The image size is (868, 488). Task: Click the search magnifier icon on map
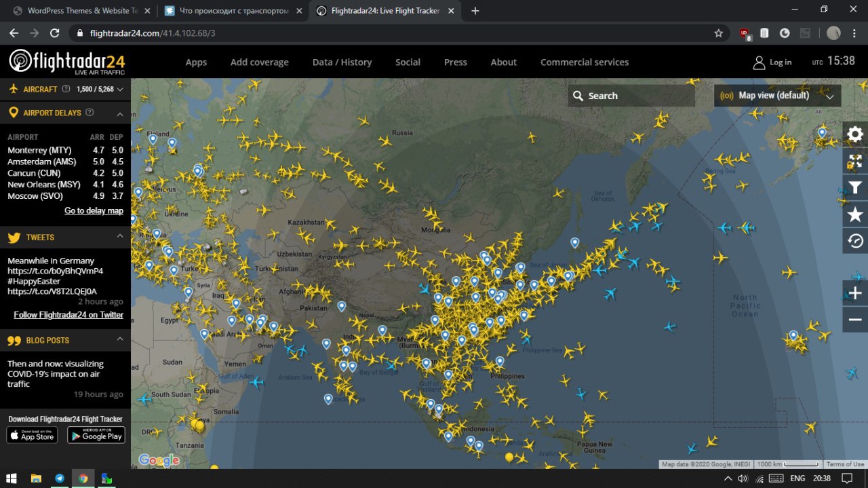[x=578, y=96]
